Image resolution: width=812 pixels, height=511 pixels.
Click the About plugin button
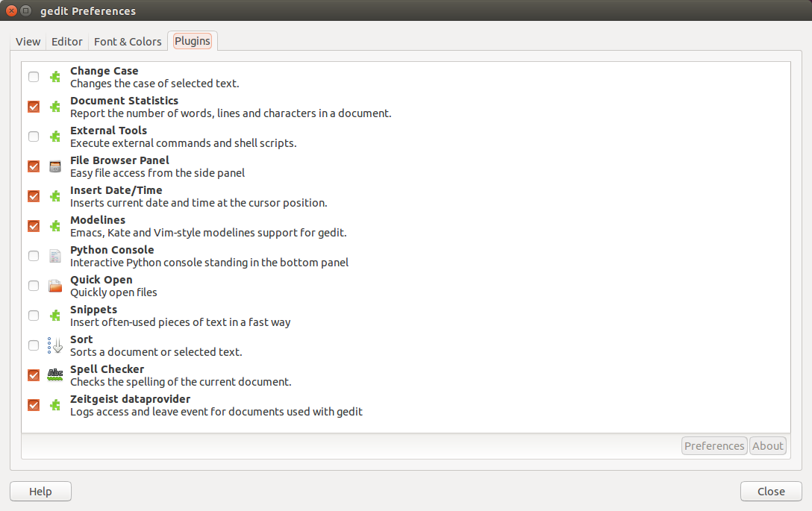tap(768, 446)
